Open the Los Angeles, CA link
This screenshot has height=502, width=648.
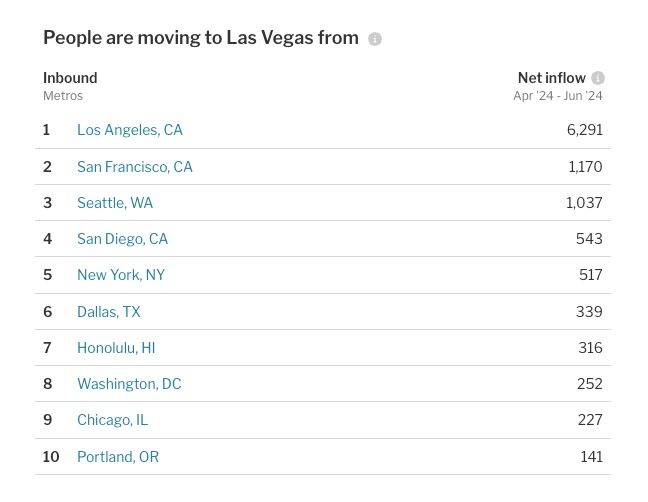pos(130,130)
